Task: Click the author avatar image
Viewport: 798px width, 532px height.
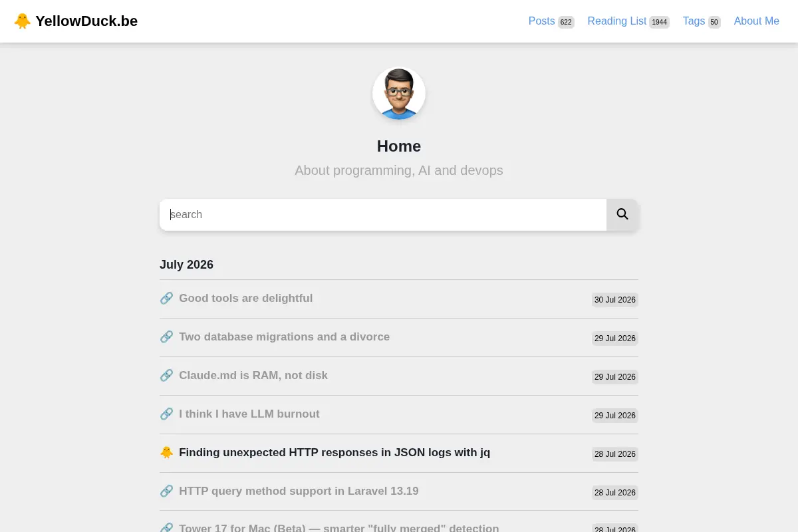Action: point(399,93)
